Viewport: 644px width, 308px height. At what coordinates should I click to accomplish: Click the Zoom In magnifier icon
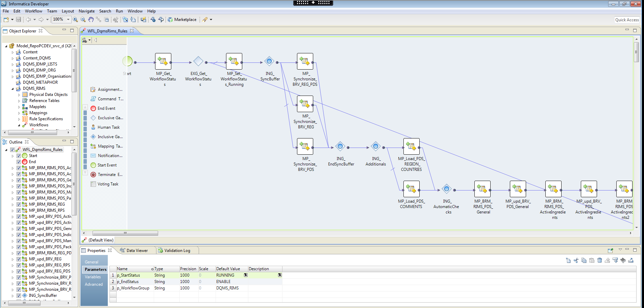point(75,20)
